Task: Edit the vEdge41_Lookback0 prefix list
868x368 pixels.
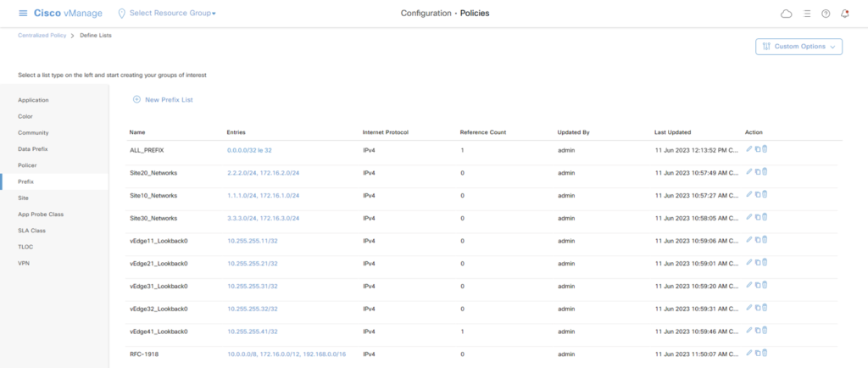Action: click(748, 331)
